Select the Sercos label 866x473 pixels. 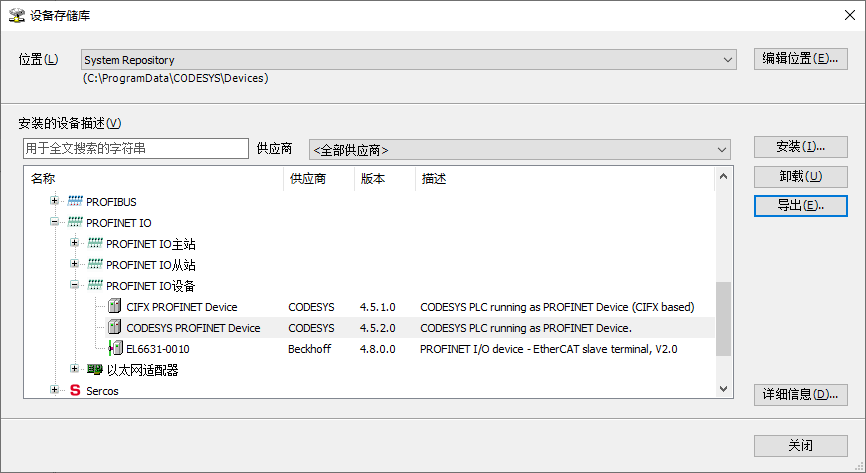click(x=102, y=391)
